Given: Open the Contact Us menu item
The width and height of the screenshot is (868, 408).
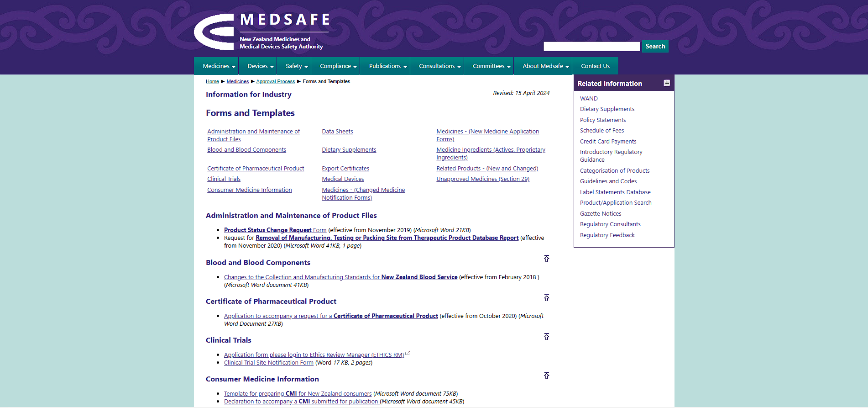Looking at the screenshot, I should (595, 66).
